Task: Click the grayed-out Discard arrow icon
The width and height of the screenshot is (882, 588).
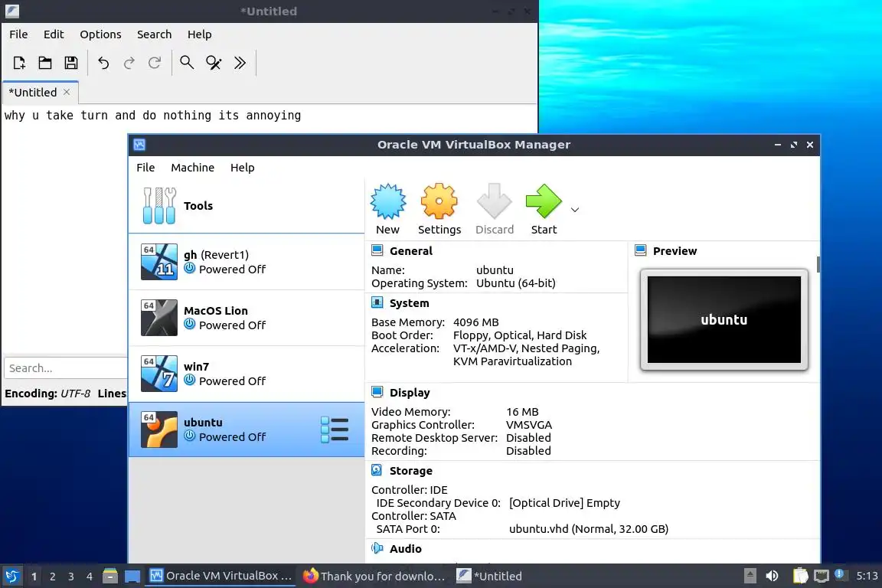Action: [x=494, y=201]
